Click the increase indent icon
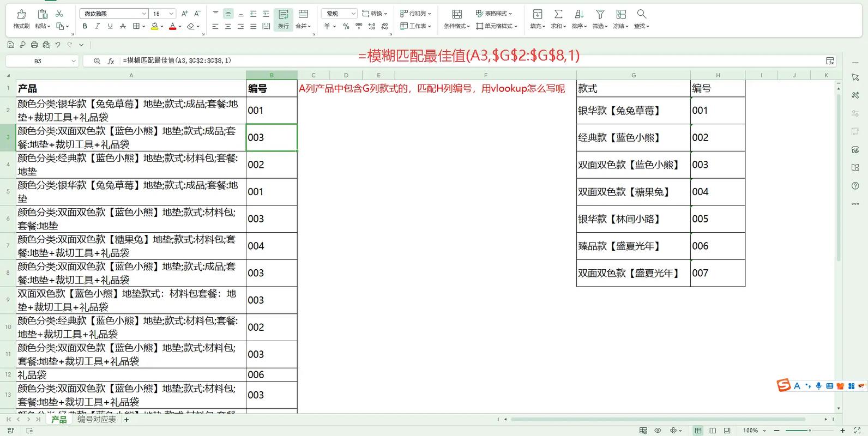This screenshot has width=868, height=436. [x=266, y=14]
